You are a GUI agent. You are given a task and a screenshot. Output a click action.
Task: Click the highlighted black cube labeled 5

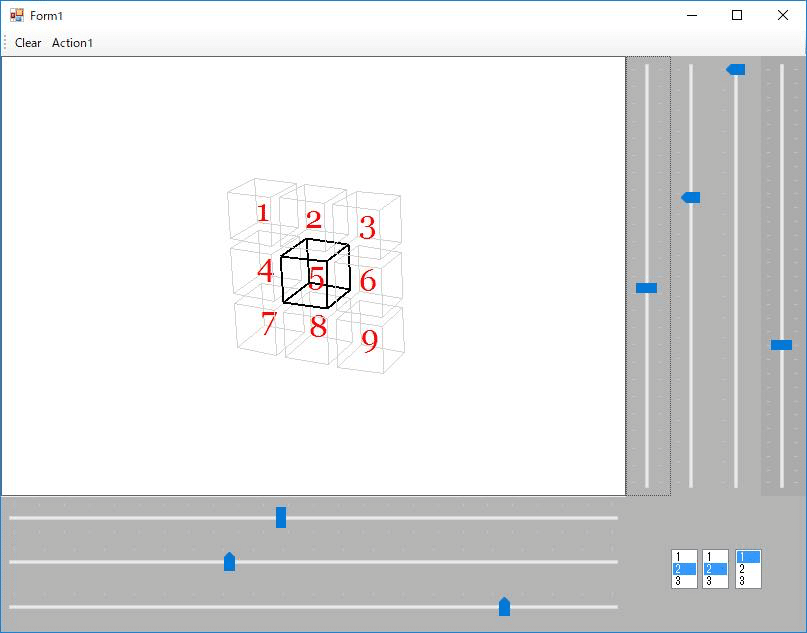point(315,273)
